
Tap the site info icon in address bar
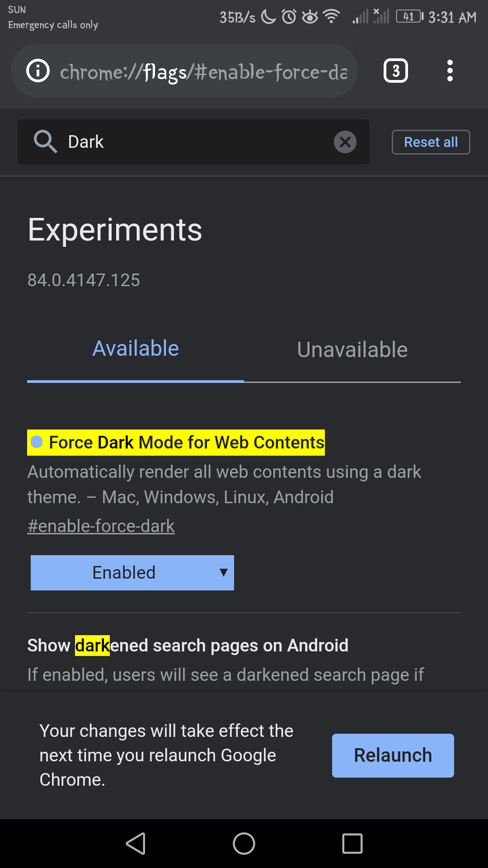(38, 71)
